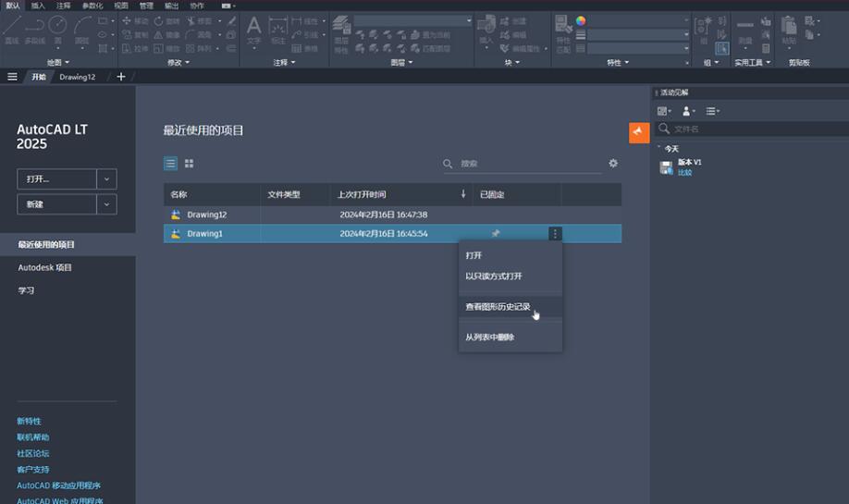Select the Dimension (标注) tool
Viewport: 849px width, 504px height.
(x=277, y=30)
